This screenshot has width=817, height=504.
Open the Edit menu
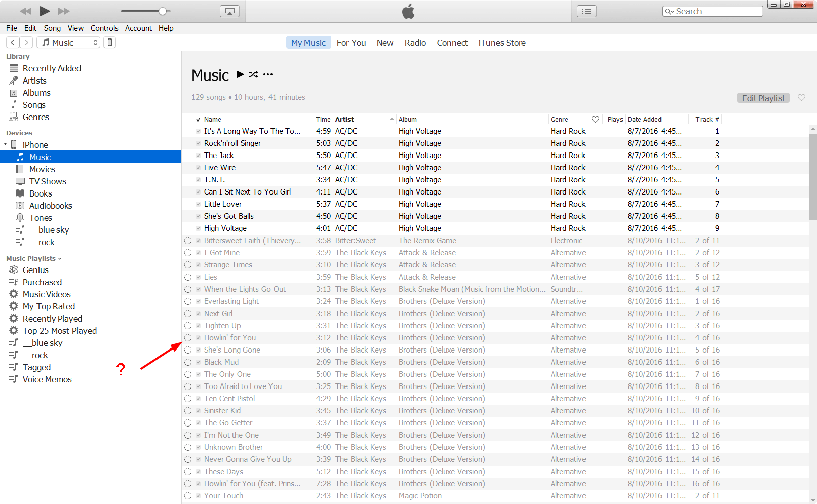pos(30,28)
